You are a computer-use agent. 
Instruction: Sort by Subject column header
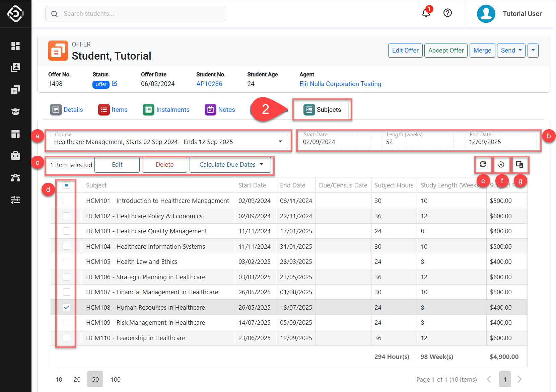tap(159, 185)
